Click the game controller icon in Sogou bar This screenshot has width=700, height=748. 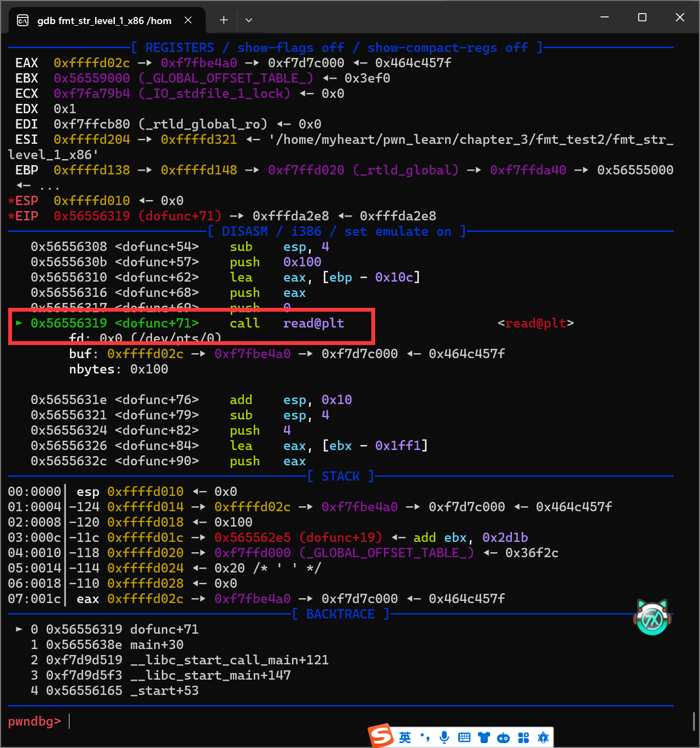(503, 738)
